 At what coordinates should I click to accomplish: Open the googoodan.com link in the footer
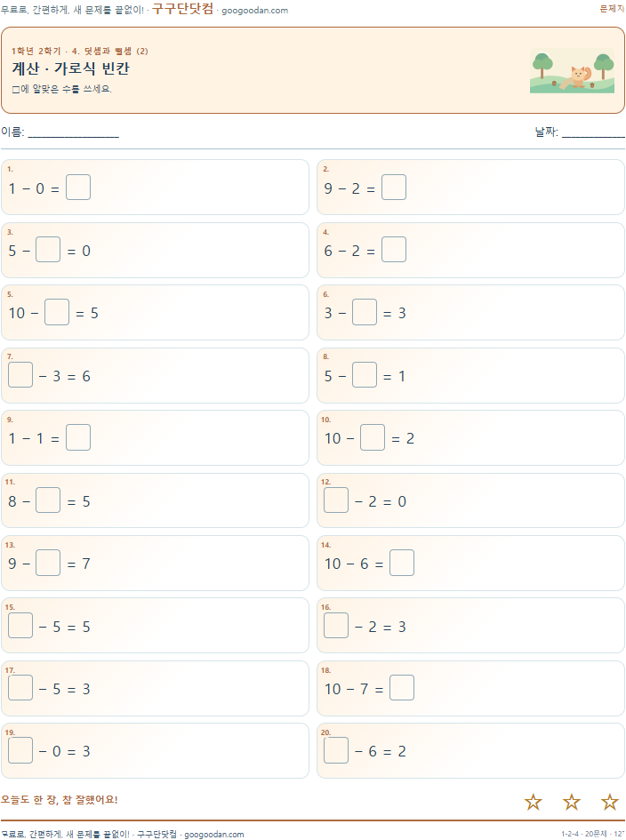coord(213,834)
